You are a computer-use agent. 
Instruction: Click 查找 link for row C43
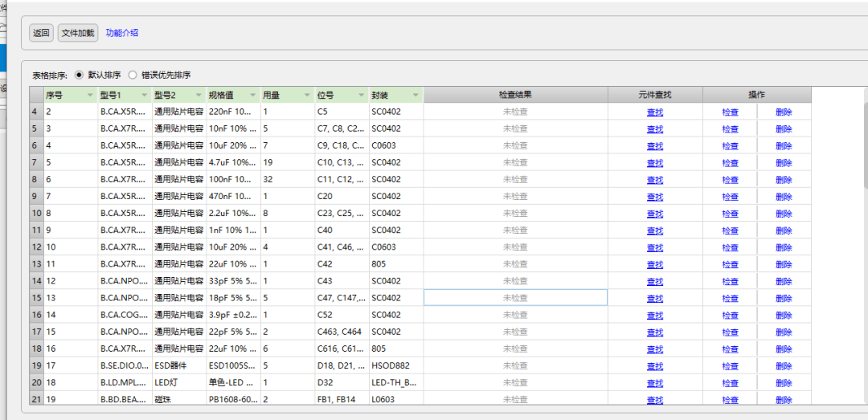655,282
